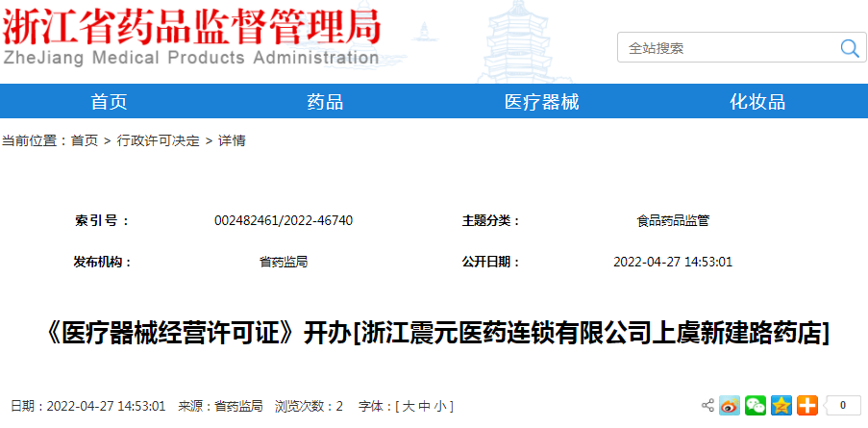The image size is (868, 428).
Task: Click the share count bubble showing 0
Action: pyautogui.click(x=842, y=406)
